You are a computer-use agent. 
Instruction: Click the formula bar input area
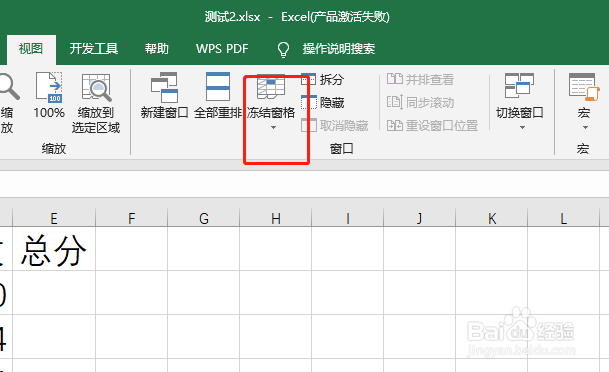coord(304,184)
